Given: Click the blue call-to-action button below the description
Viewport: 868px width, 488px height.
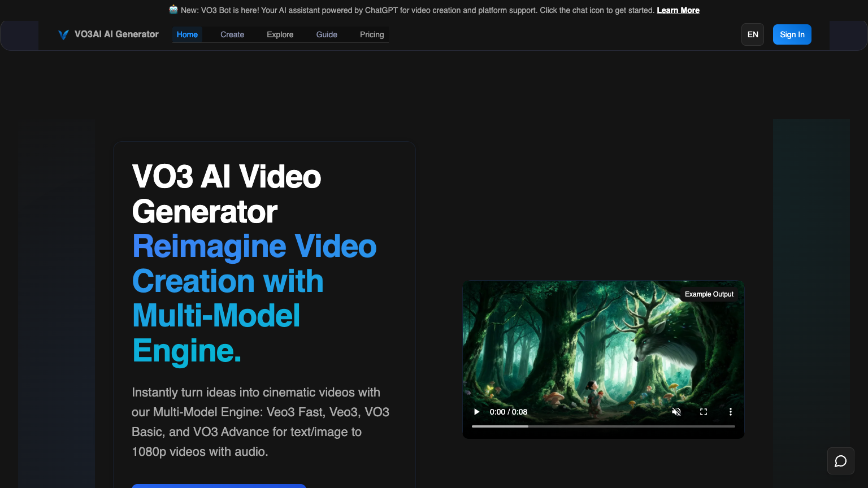Looking at the screenshot, I should [x=219, y=486].
